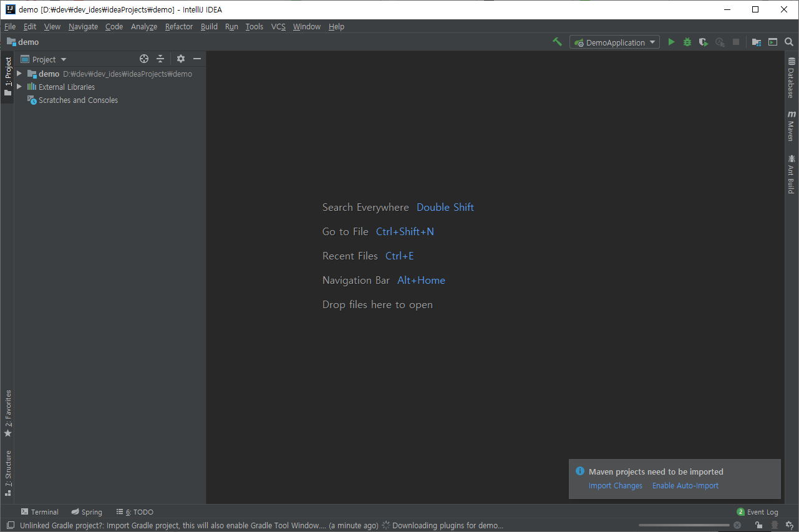
Task: Toggle the 1: Project side tab
Action: coord(7,77)
